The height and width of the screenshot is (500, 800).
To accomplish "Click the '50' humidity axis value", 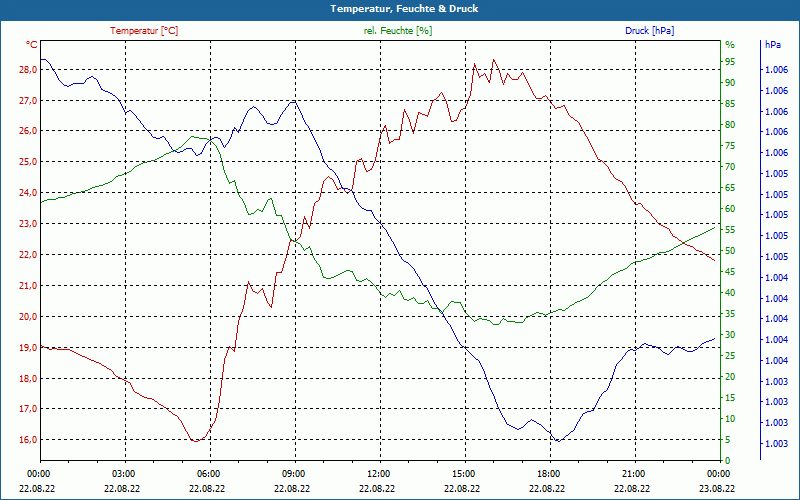I will pyautogui.click(x=730, y=251).
